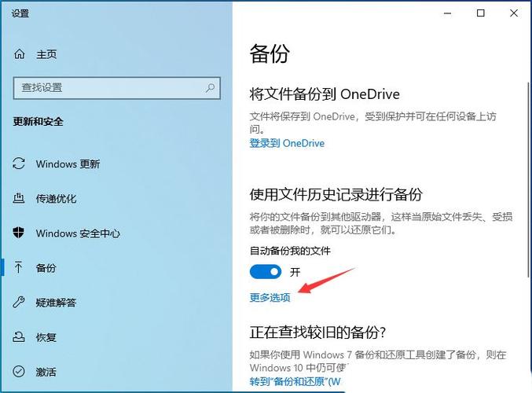Click heading 使用文件历史记录进行备份
This screenshot has height=393, width=532.
click(336, 195)
